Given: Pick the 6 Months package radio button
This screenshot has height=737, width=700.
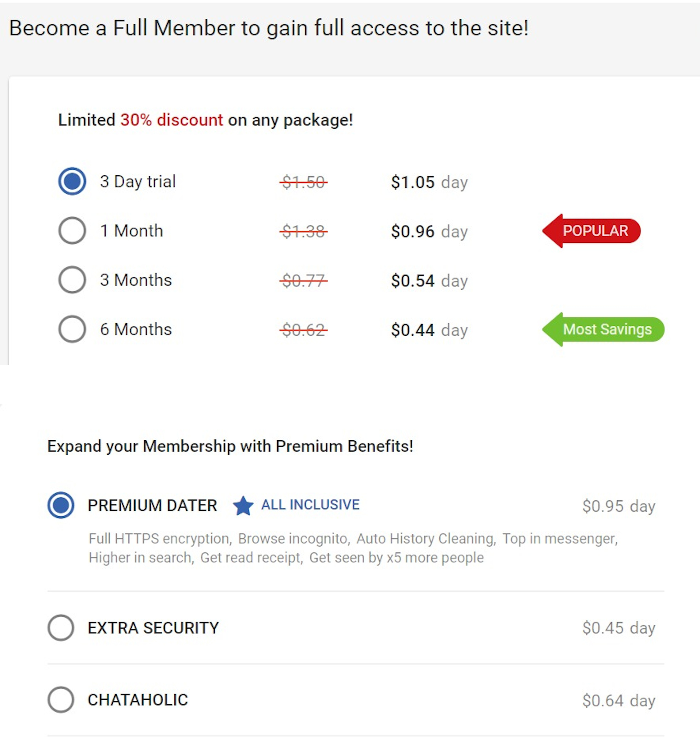Looking at the screenshot, I should point(72,329).
